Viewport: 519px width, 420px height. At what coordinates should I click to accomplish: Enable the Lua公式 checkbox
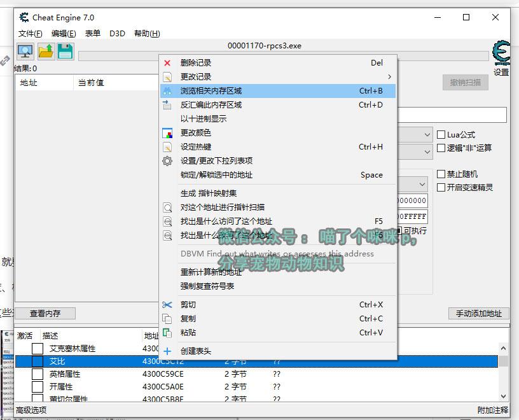pos(441,134)
